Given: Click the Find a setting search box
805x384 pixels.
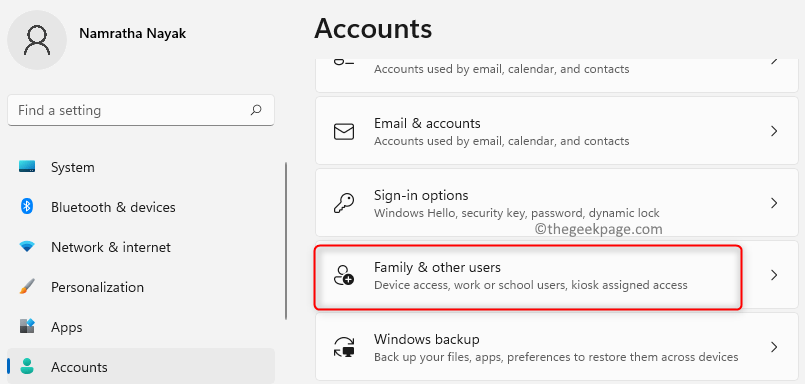Looking at the screenshot, I should pyautogui.click(x=141, y=110).
